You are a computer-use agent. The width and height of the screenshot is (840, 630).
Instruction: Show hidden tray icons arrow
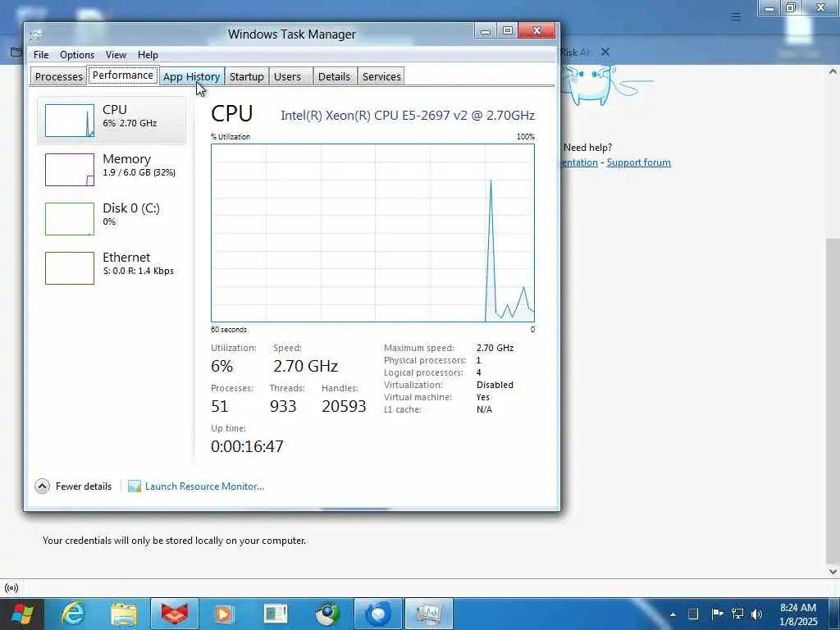pyautogui.click(x=673, y=614)
